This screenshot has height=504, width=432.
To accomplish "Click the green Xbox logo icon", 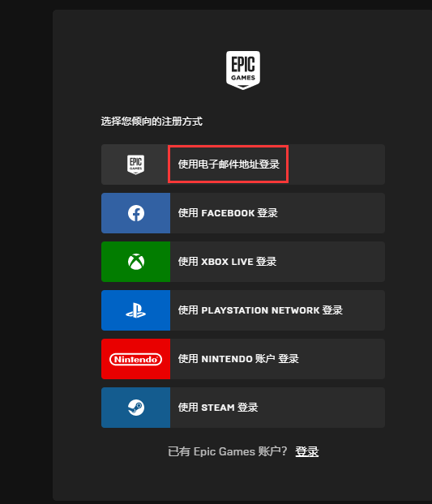I will [x=136, y=262].
